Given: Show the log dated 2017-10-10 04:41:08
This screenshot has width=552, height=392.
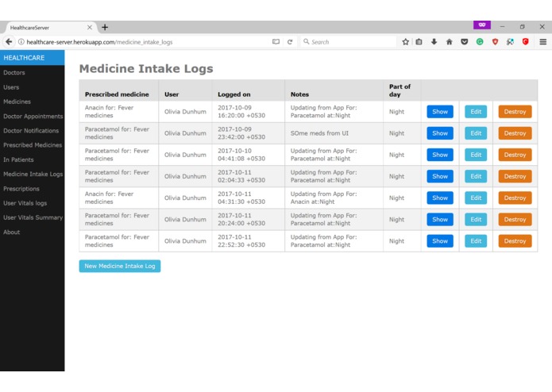Looking at the screenshot, I should pos(440,155).
